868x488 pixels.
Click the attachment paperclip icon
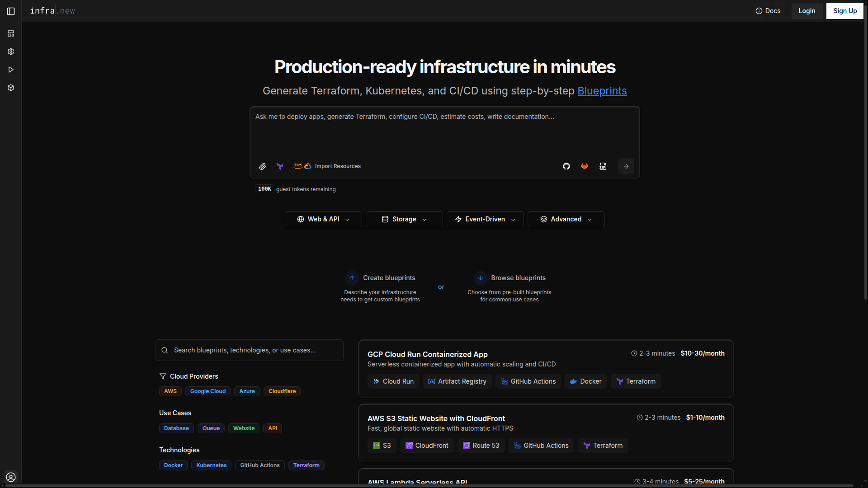pos(262,166)
